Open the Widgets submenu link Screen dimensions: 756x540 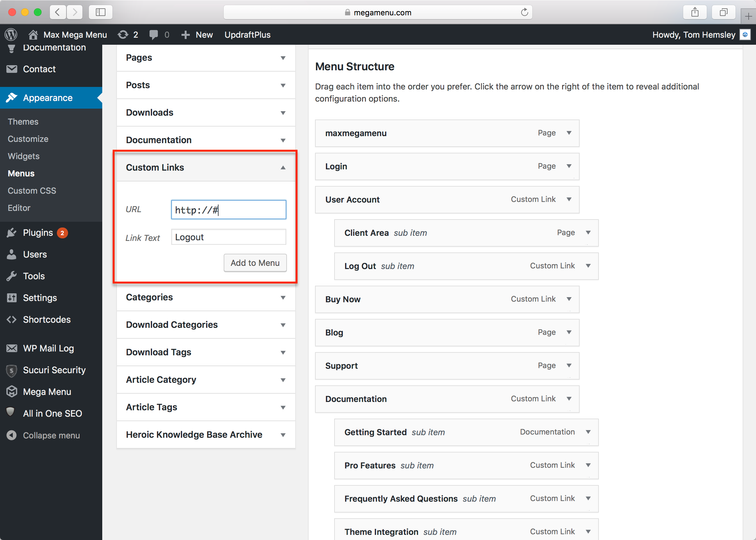pyautogui.click(x=24, y=156)
